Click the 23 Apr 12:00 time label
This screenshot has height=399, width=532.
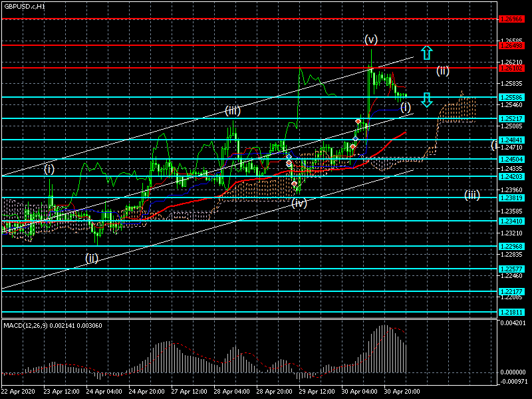tap(62, 392)
